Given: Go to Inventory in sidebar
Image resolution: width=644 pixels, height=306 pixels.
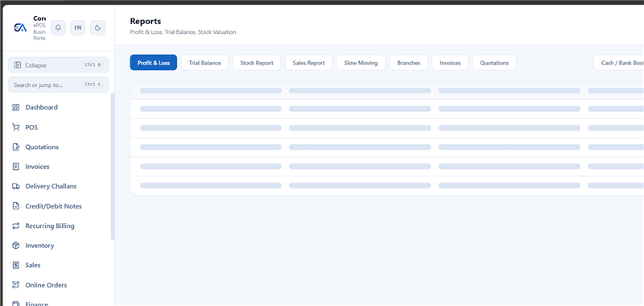Looking at the screenshot, I should 39,246.
